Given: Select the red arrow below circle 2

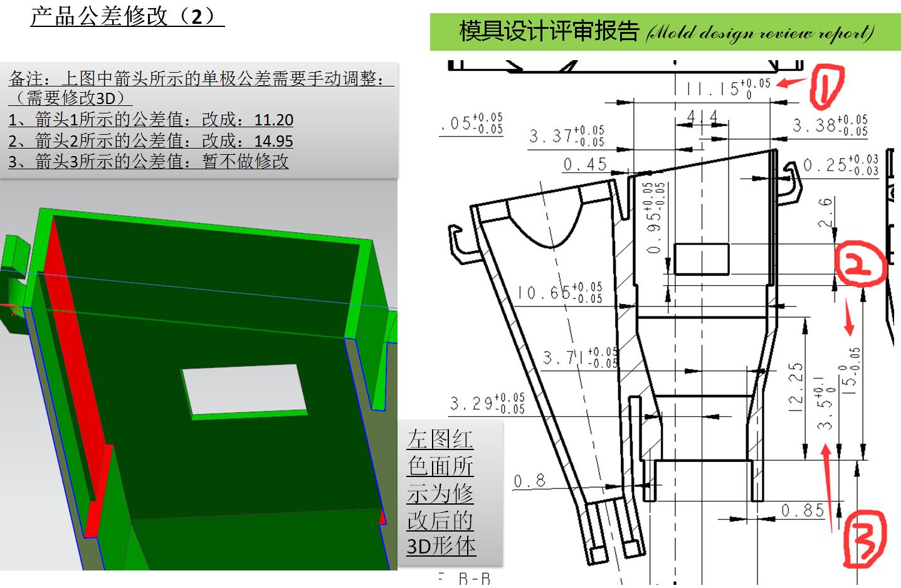Looking at the screenshot, I should pyautogui.click(x=850, y=315).
